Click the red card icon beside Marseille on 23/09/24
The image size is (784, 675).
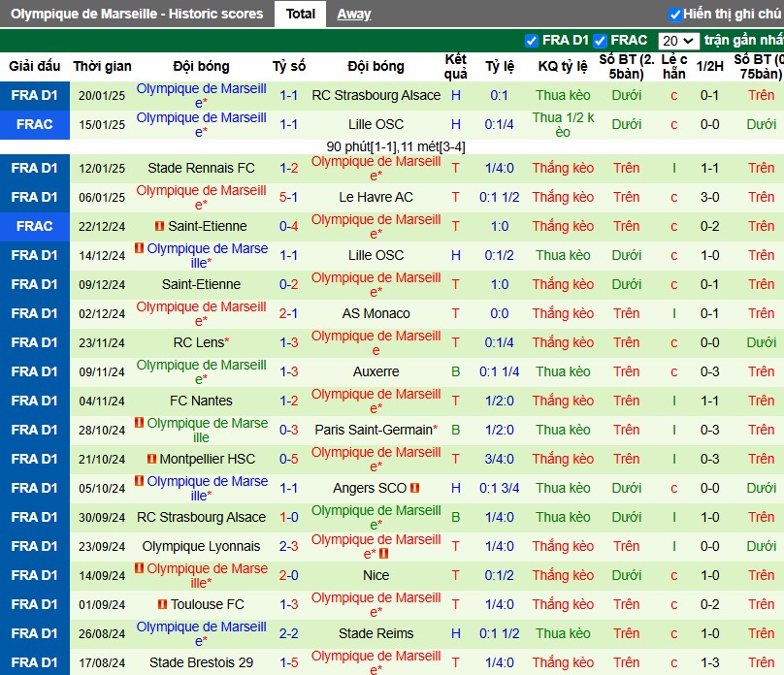click(383, 553)
